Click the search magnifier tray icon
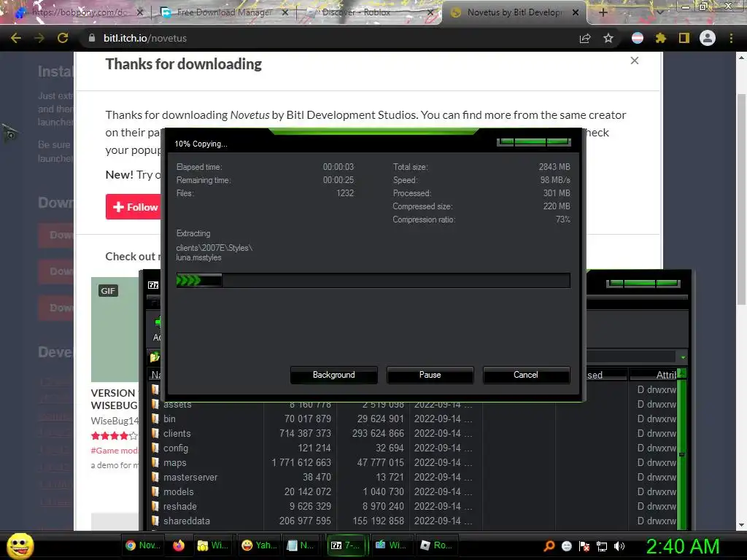 coord(549,546)
